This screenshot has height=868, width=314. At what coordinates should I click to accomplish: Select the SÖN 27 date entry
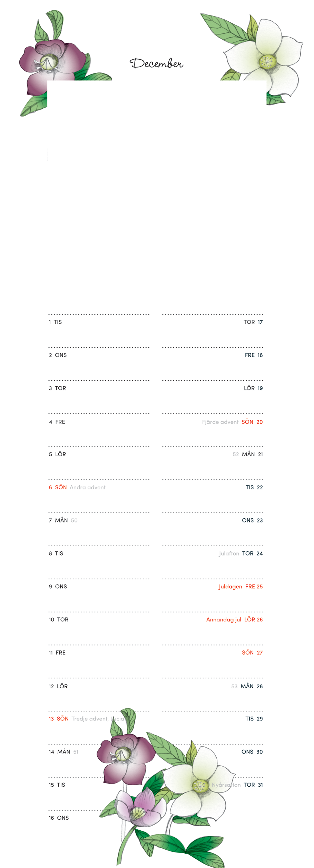click(x=252, y=653)
